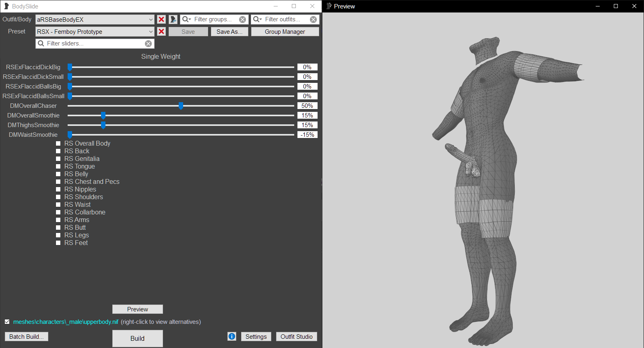Image resolution: width=644 pixels, height=348 pixels.
Task: Click the Preview button
Action: tap(138, 309)
